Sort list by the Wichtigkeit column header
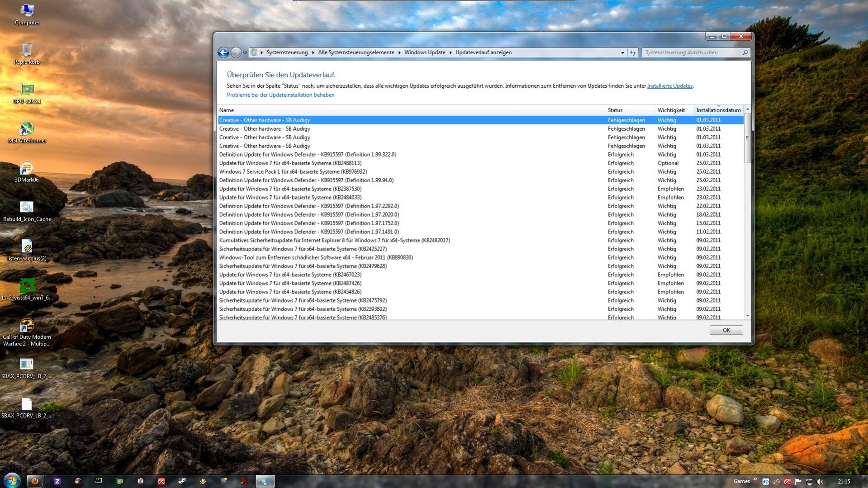 coord(674,110)
